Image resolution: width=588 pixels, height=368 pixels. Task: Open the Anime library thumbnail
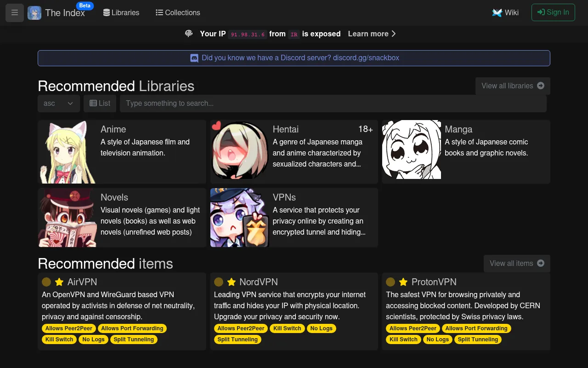pos(68,152)
